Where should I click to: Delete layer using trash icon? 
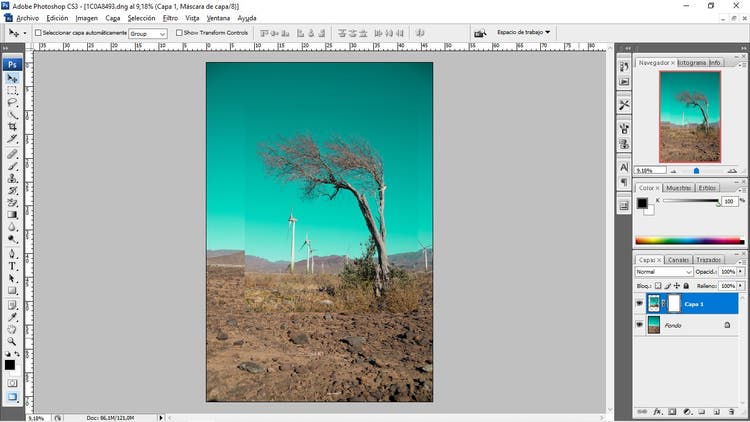[x=731, y=411]
